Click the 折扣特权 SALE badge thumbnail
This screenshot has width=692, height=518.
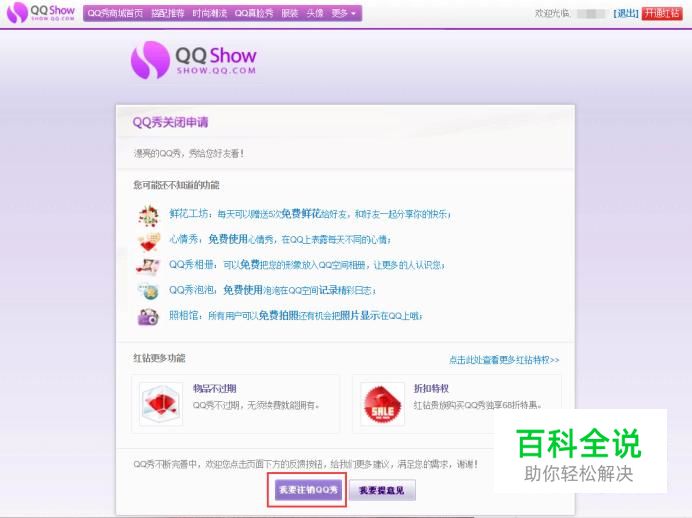(x=382, y=404)
